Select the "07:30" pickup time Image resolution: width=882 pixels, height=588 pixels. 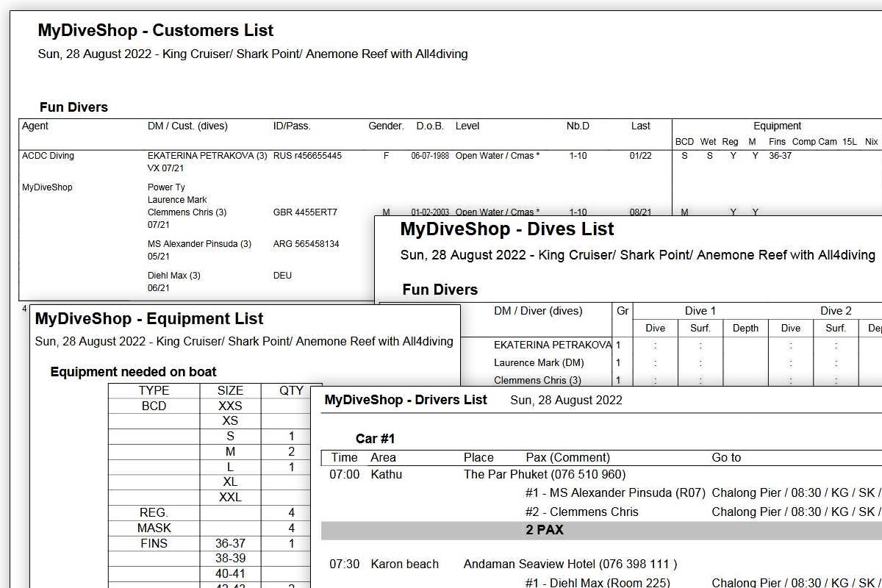pyautogui.click(x=345, y=564)
